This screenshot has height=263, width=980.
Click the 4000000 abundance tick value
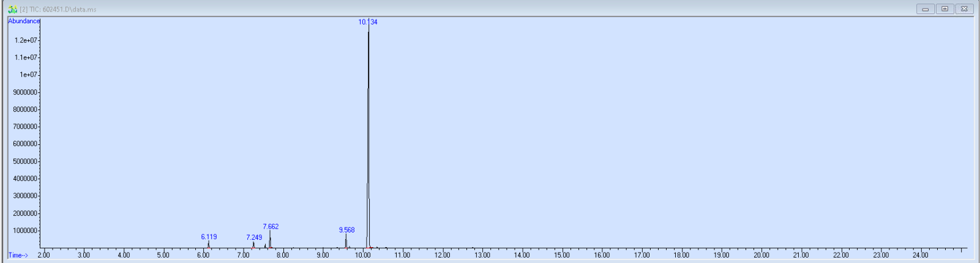26,179
